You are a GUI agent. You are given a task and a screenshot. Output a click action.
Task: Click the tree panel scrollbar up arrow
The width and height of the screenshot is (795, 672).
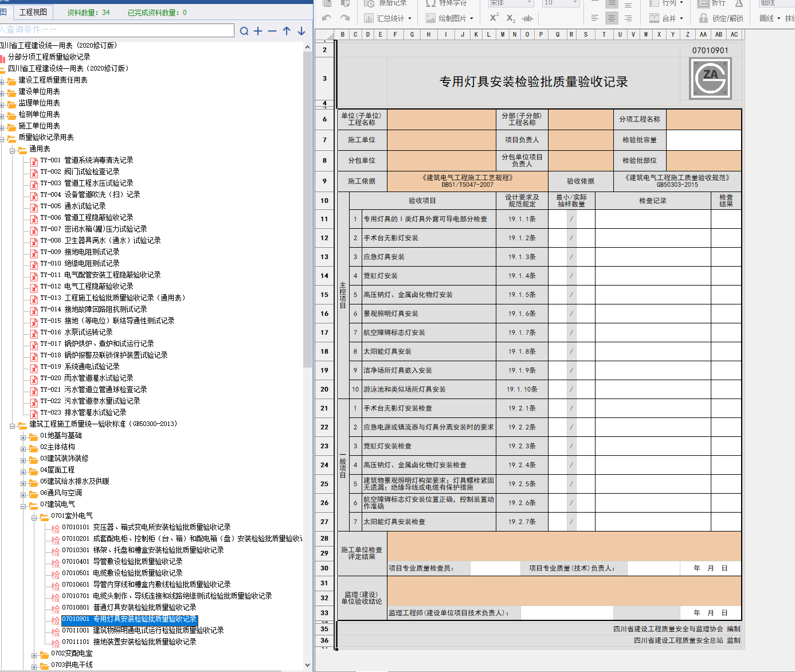[x=307, y=47]
